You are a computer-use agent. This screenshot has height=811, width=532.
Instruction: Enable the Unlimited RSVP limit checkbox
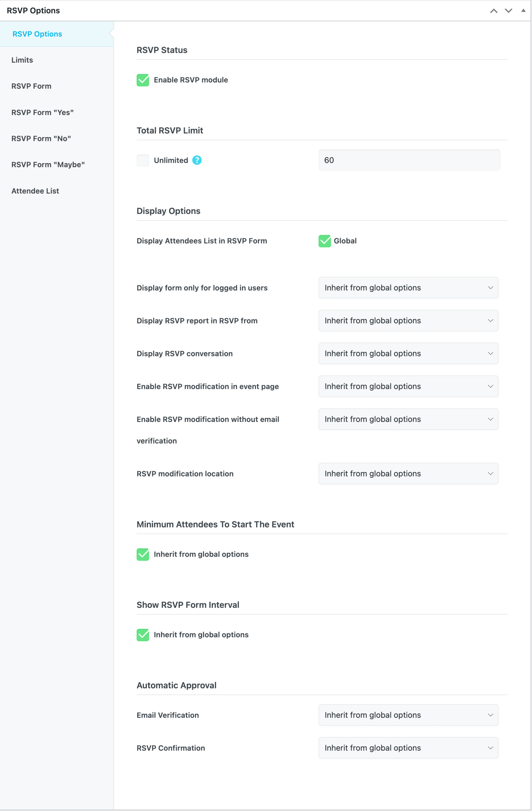(x=143, y=161)
